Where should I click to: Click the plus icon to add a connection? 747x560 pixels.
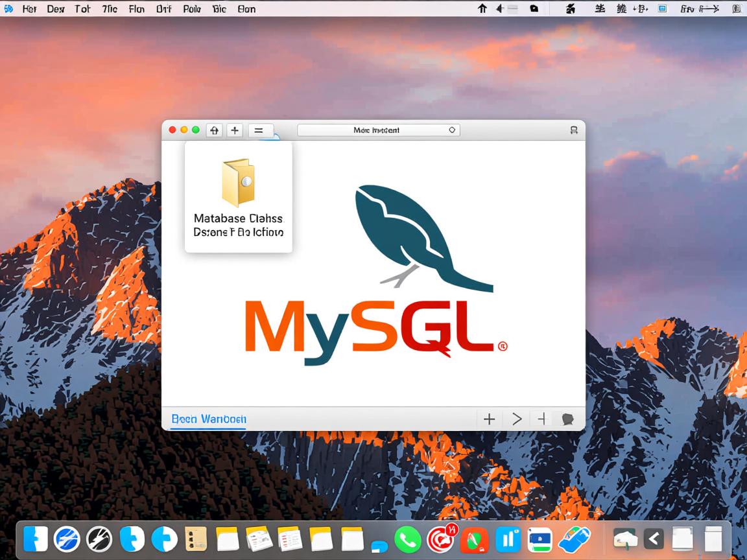(x=235, y=130)
